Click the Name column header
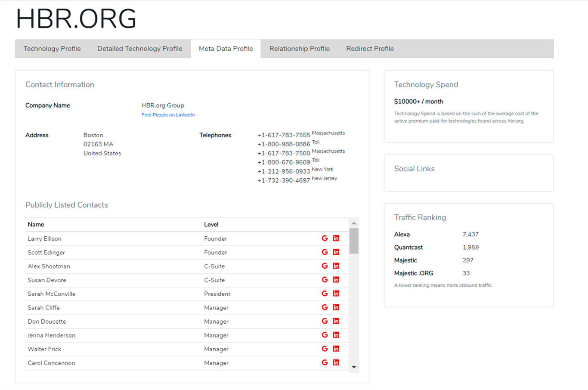Screen dimensions: 588x390 (x=36, y=224)
